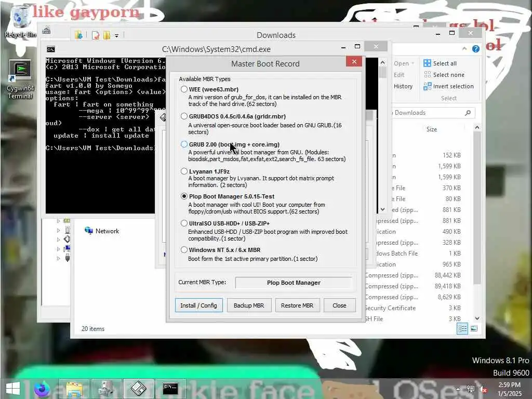Select the Plop Boot Manager 5.0.15-Test option
The image size is (532, 399).
pyautogui.click(x=184, y=196)
